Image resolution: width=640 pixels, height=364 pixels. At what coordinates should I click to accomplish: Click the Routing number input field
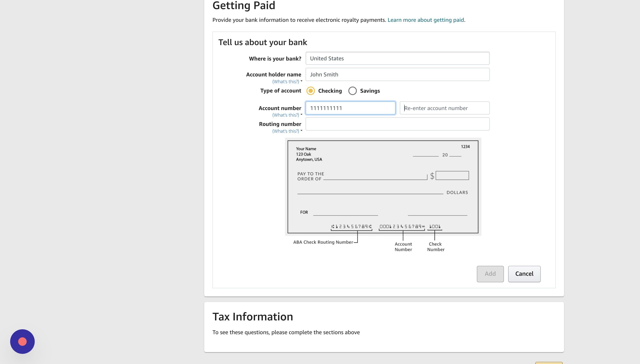click(x=397, y=124)
